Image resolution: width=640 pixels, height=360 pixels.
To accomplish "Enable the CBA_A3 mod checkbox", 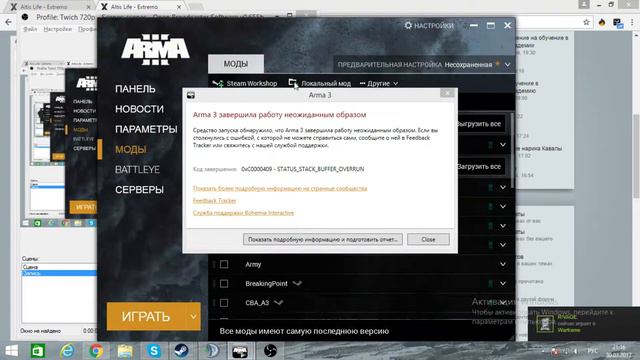I will point(224,303).
